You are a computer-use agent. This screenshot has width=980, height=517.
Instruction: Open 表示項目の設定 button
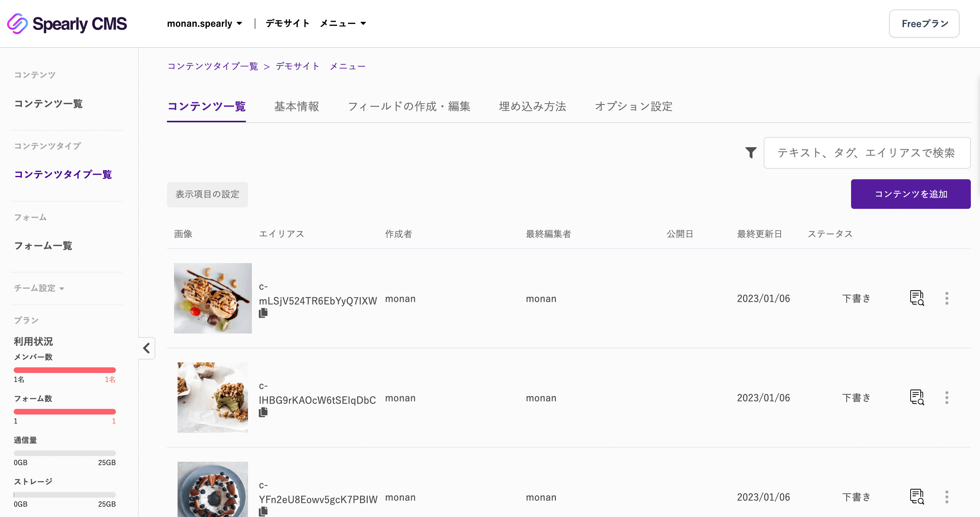pos(207,194)
